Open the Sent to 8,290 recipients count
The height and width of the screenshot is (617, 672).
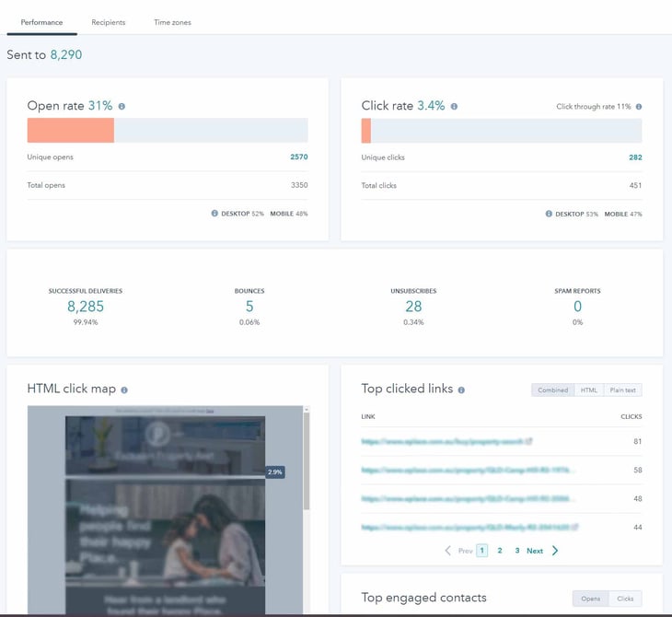pos(66,55)
